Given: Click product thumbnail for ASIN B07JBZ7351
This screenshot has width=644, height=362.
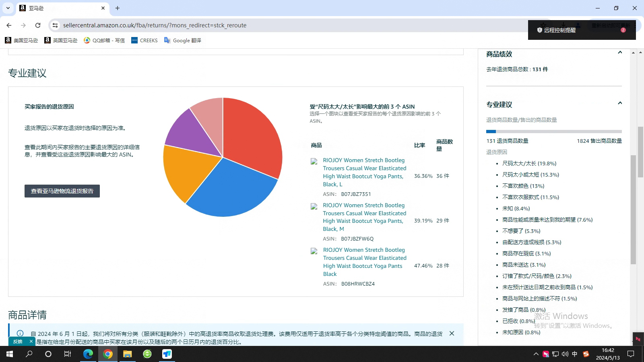Looking at the screenshot, I should click(x=314, y=162).
